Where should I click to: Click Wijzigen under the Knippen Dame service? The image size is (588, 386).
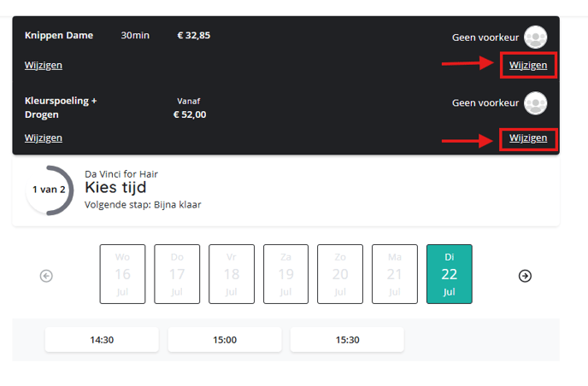(x=44, y=66)
